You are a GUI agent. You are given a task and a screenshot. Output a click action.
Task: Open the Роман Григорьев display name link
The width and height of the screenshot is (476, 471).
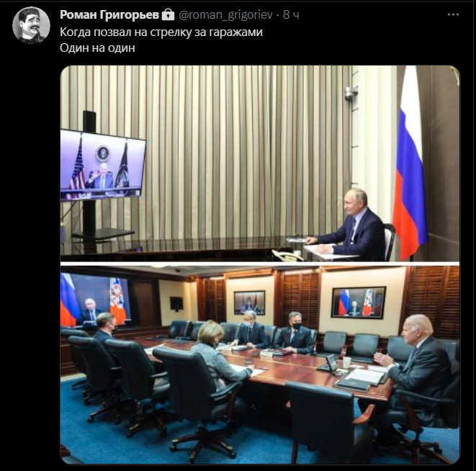tap(109, 14)
